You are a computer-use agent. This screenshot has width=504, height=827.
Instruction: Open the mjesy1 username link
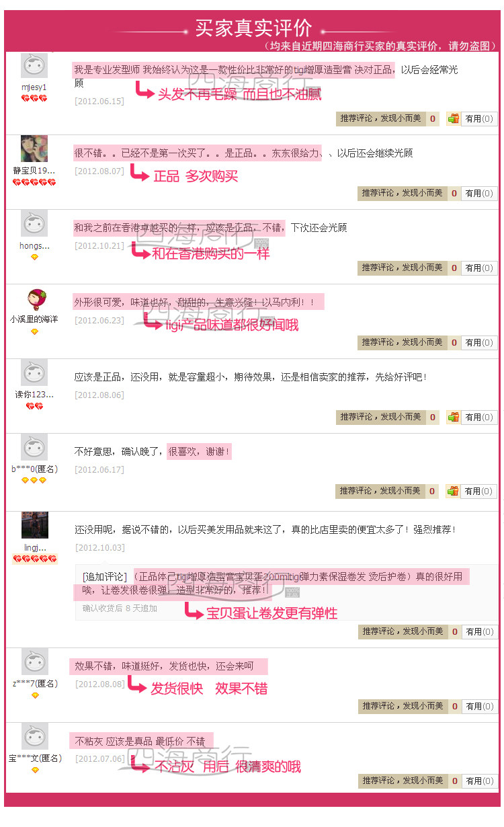[34, 87]
